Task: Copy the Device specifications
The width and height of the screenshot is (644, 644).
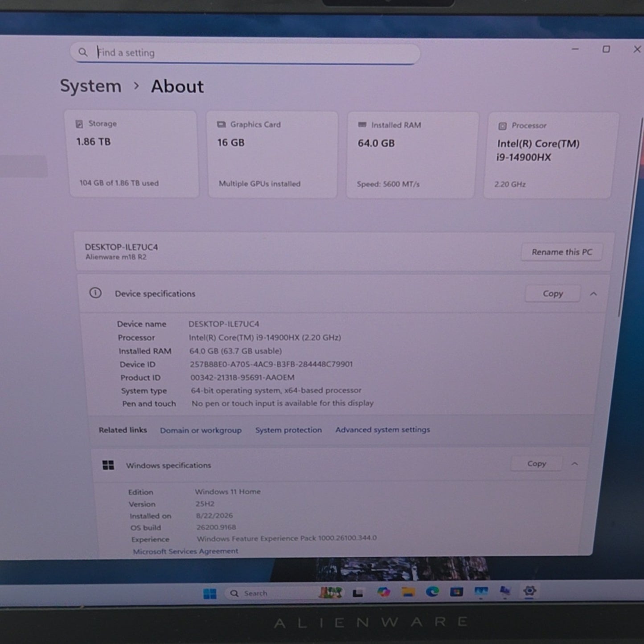Action: [553, 294]
